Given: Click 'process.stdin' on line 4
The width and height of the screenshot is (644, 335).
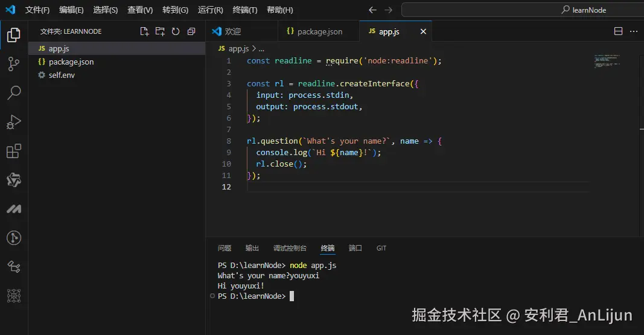Looking at the screenshot, I should point(319,95).
